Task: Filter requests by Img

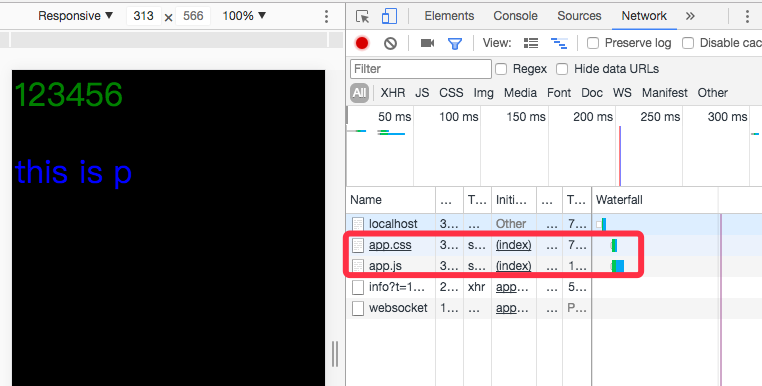Action: (x=484, y=93)
